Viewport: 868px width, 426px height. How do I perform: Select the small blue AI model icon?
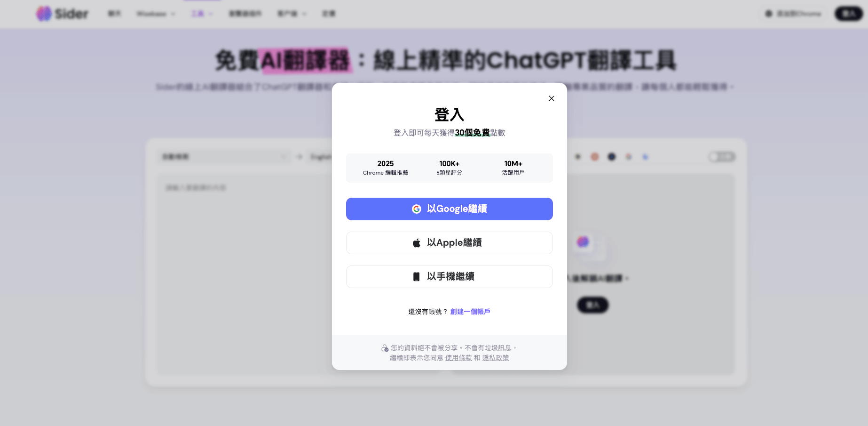646,157
